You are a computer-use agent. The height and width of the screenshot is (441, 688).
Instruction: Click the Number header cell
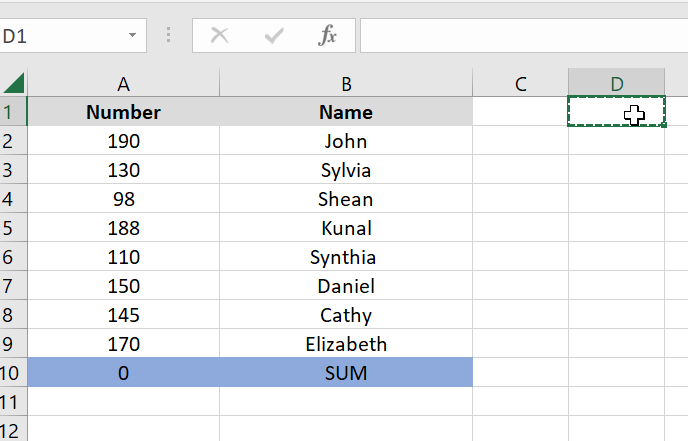123,112
